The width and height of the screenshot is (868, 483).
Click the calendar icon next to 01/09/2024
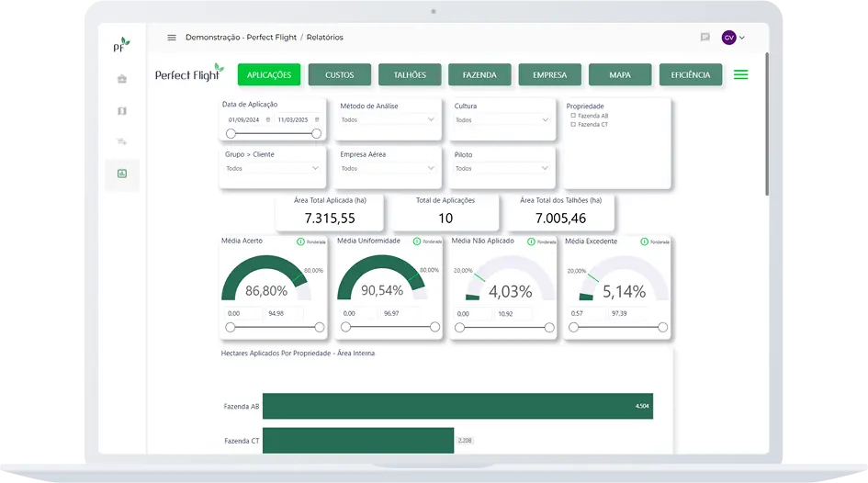click(x=268, y=119)
